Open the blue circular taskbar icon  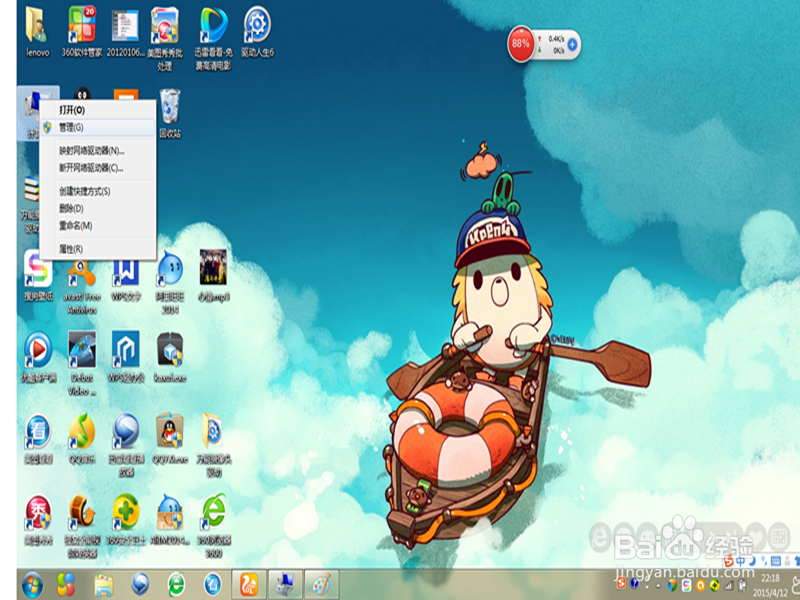coord(213,585)
